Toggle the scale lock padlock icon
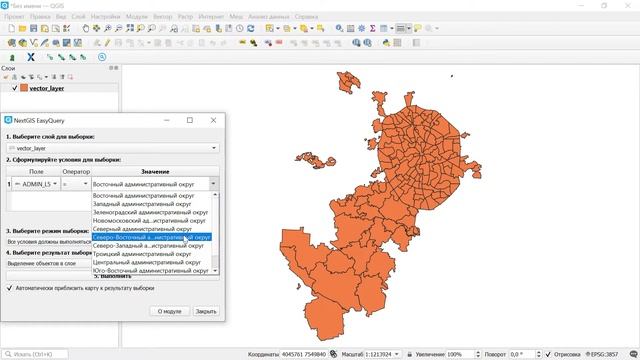Viewport: 640px width, 360px height. [x=409, y=354]
